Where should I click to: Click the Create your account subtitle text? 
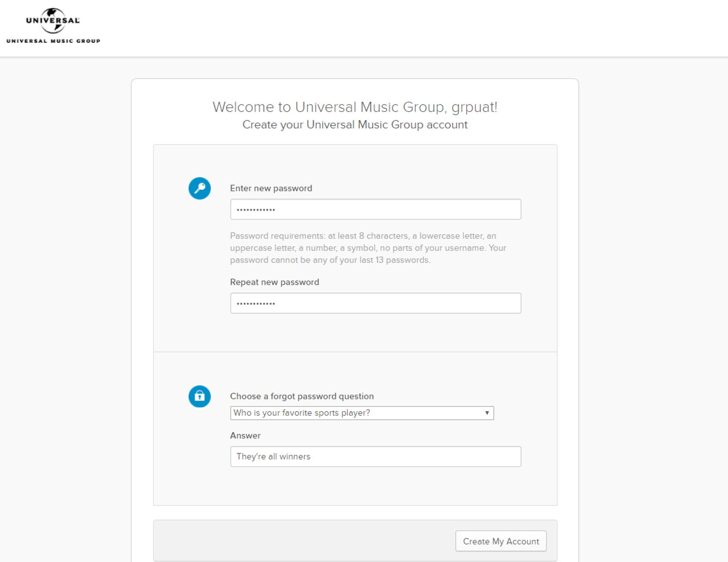(355, 125)
